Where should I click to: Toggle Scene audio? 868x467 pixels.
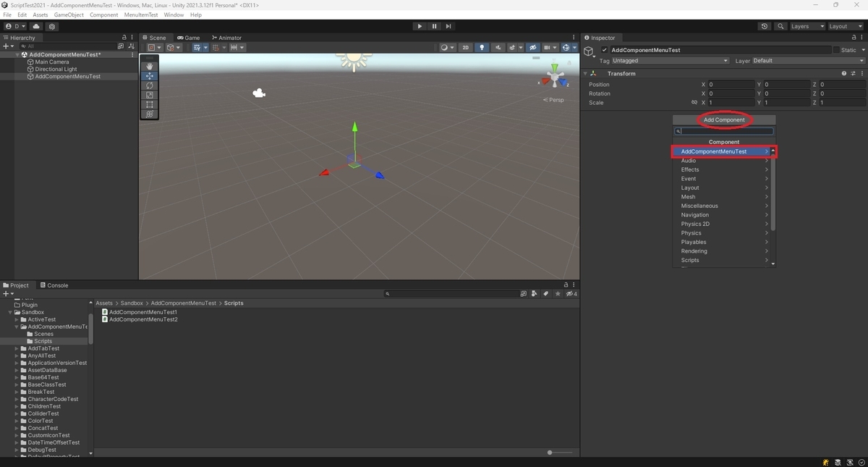pyautogui.click(x=498, y=48)
